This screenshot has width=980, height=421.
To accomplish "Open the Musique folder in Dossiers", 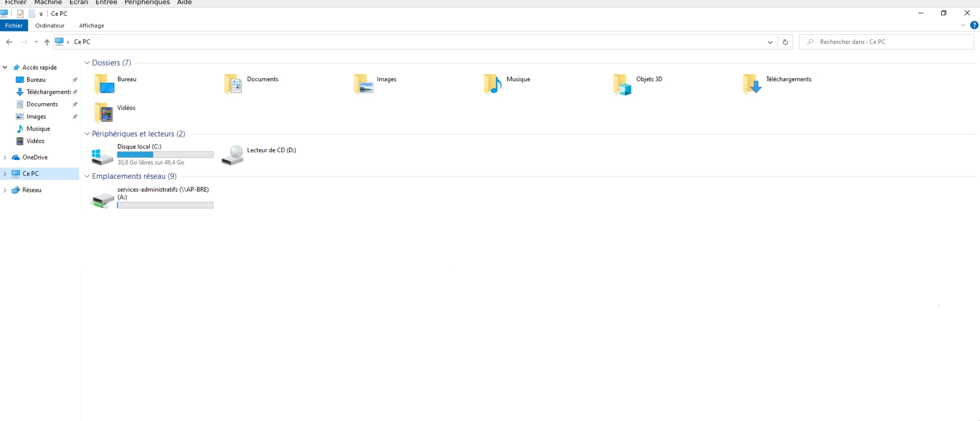I will 493,84.
